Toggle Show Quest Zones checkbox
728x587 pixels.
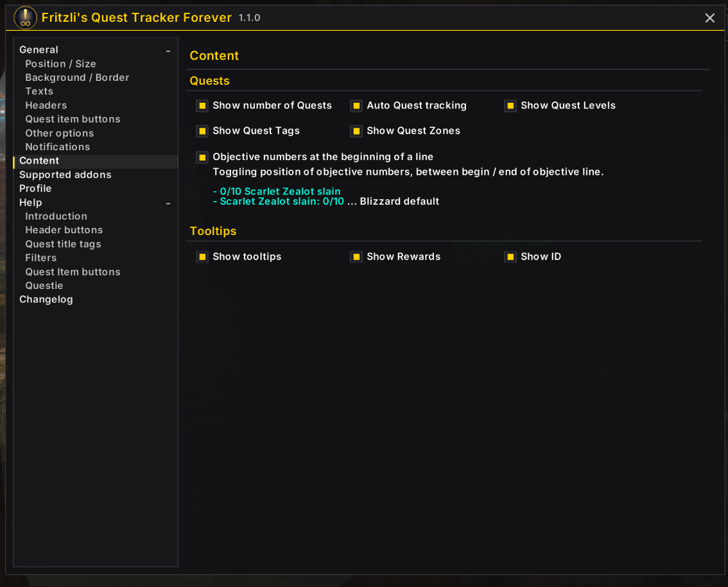click(x=356, y=131)
